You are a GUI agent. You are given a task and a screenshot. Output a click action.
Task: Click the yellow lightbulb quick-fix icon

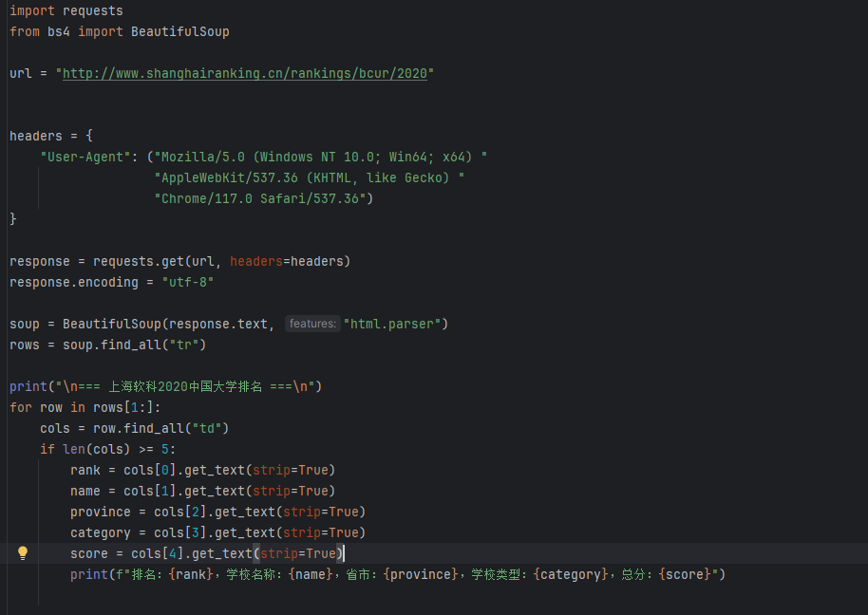(23, 553)
